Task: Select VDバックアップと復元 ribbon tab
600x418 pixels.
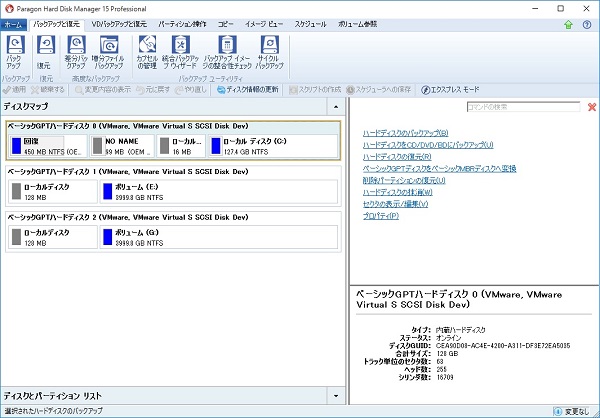Action: click(119, 24)
